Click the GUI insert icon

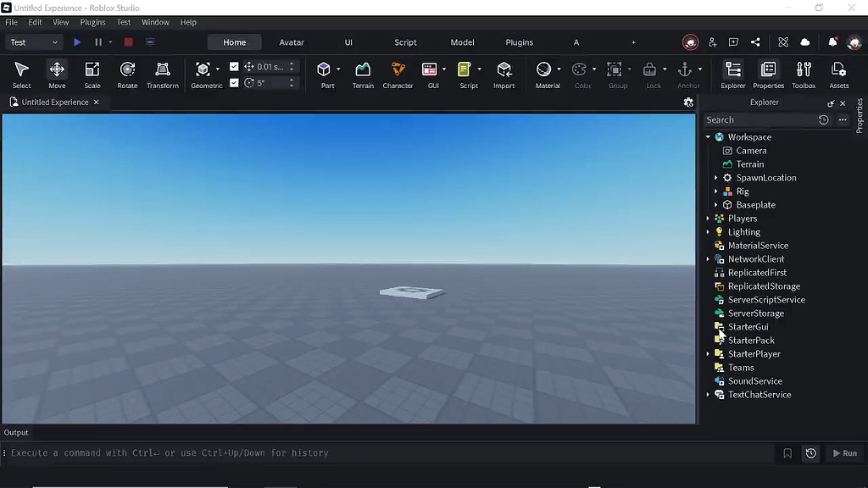(x=429, y=69)
